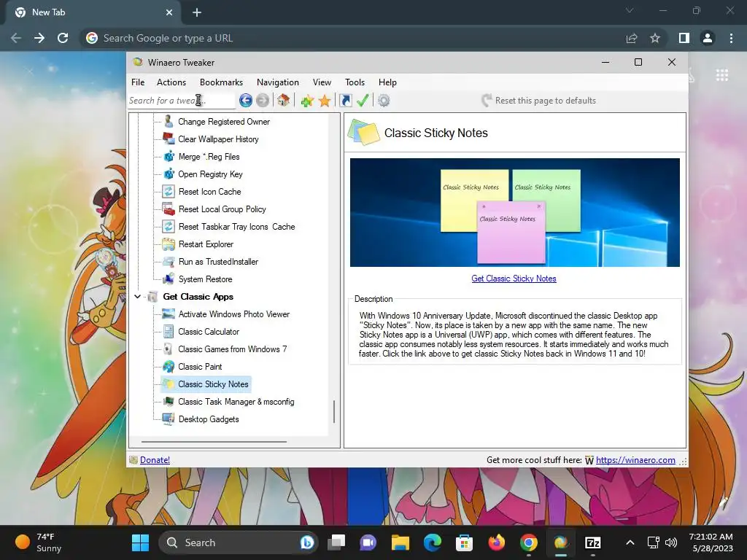Screen dimensions: 747x560
Task: Select Merge *.Reg Files in tree
Action: [209, 157]
